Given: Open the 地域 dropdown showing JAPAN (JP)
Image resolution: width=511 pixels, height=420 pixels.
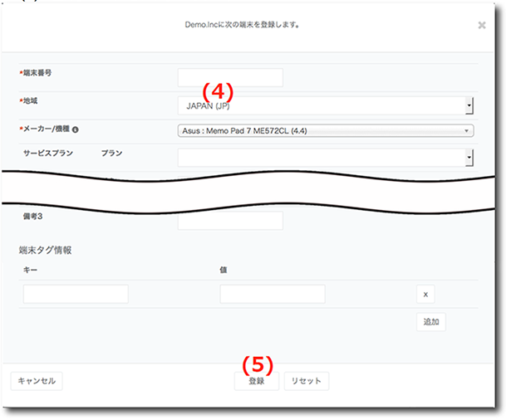Looking at the screenshot, I should coord(324,105).
